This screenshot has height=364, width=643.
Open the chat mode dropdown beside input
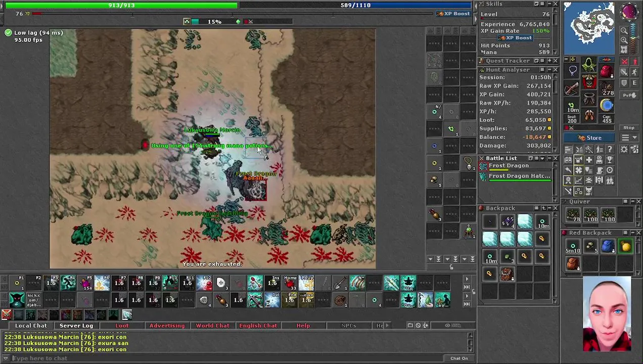6,358
